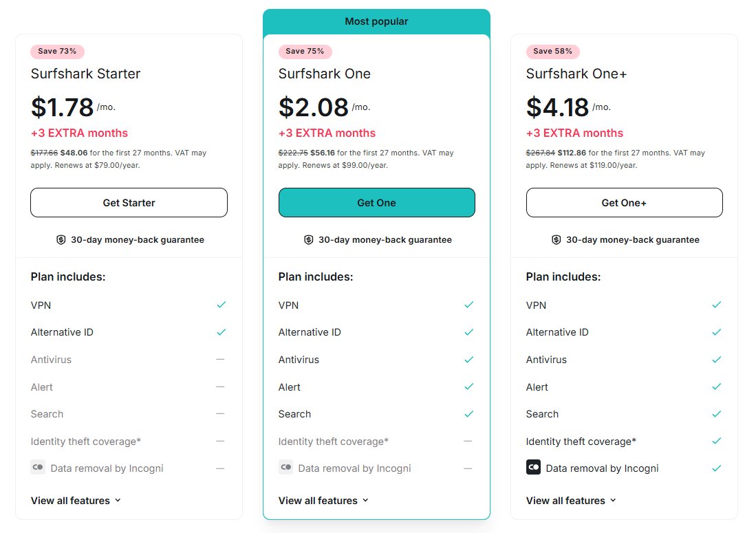
Task: Click the checkmark beside Alternative ID in Starter plan
Action: [x=221, y=331]
